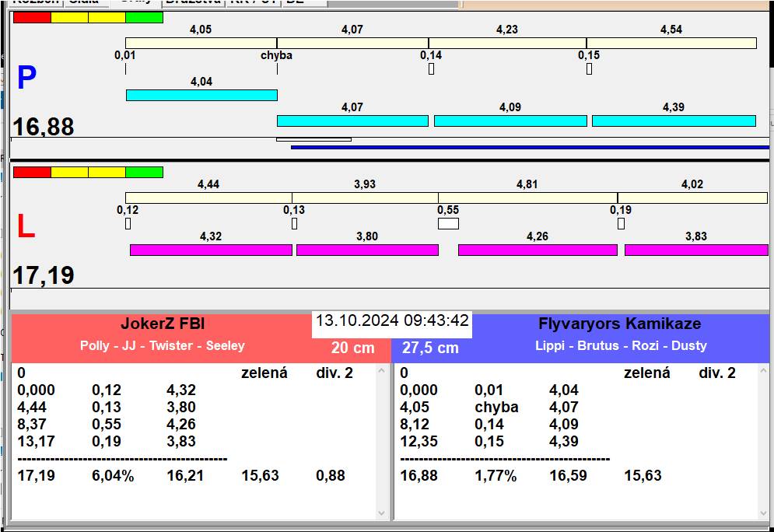Click the Flyvaryors Kamikaze team header
The image size is (774, 532).
click(619, 324)
